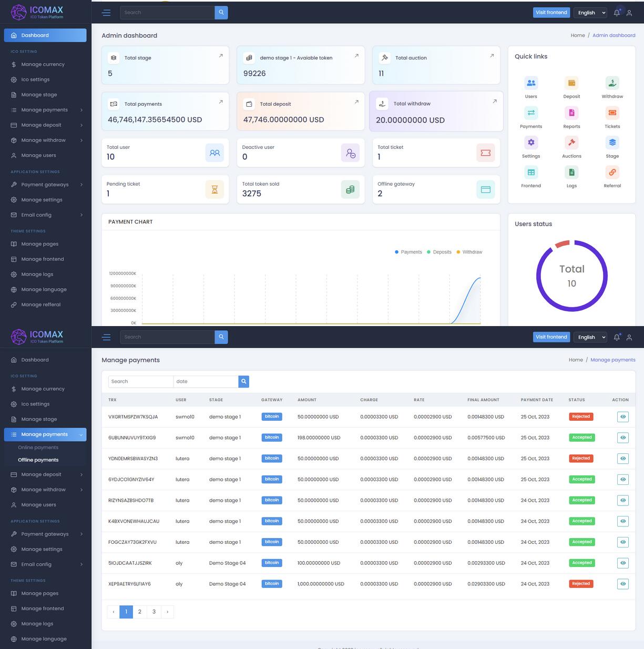Click the red segment of Users status donut

(562, 244)
